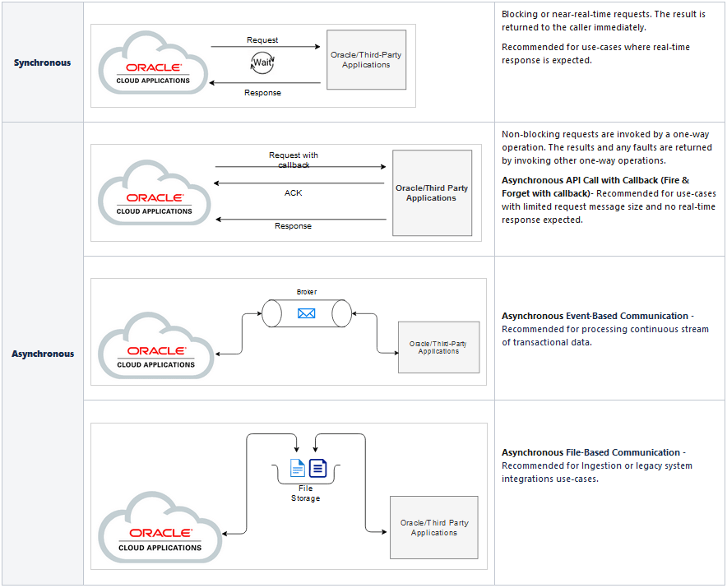The image size is (727, 588).
Task: Click the Asynchronous row label
Action: (x=41, y=354)
